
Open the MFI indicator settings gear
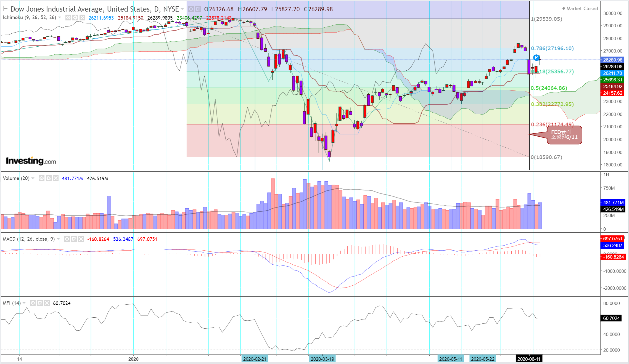pyautogui.click(x=40, y=303)
